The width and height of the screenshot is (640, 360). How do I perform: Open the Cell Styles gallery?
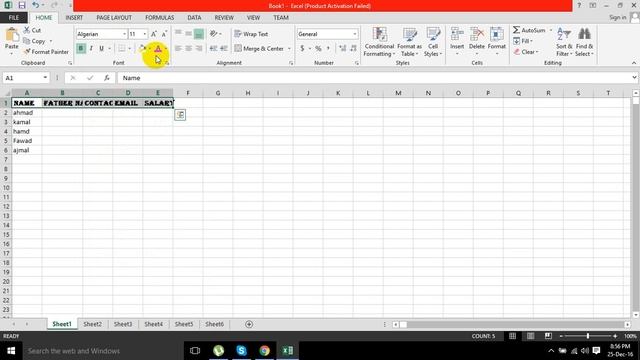pyautogui.click(x=433, y=42)
